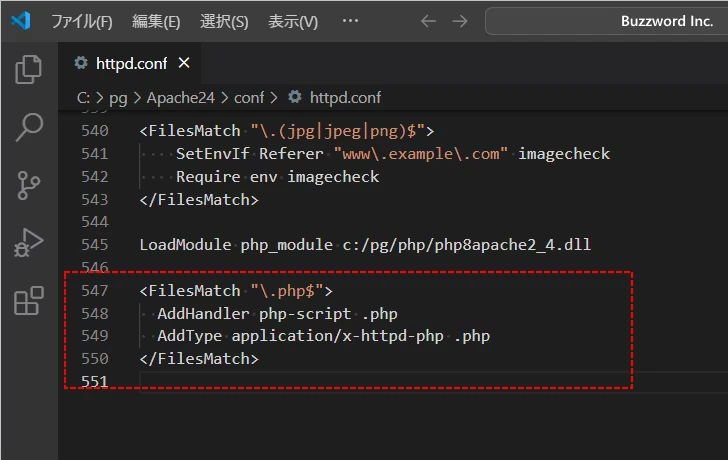This screenshot has width=728, height=460.
Task: Expand the pg breadcrumb folder
Action: (x=118, y=97)
